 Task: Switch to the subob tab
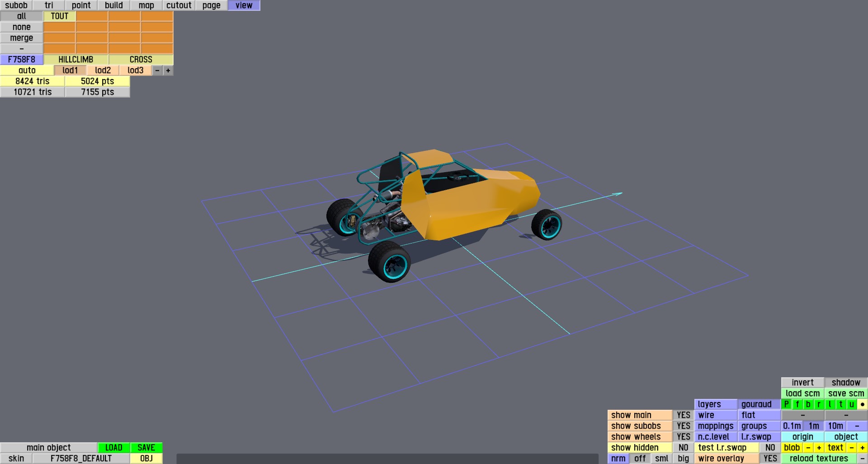pyautogui.click(x=16, y=5)
